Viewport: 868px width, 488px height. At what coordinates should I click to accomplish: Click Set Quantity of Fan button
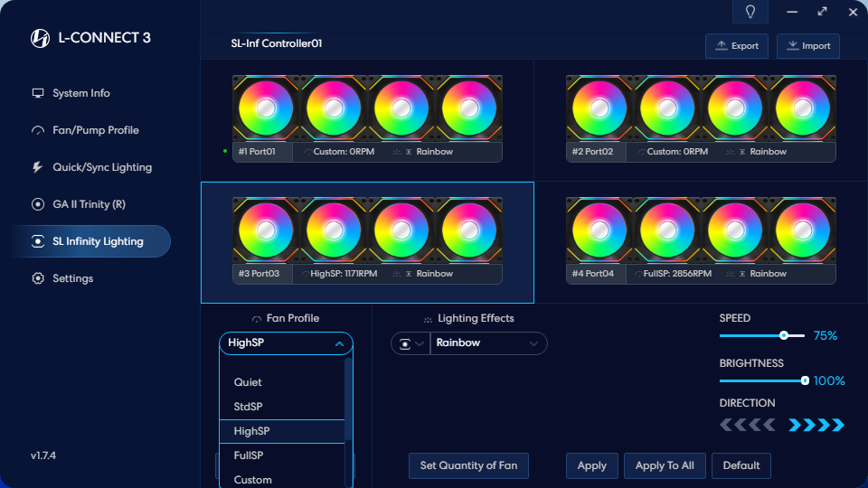point(468,466)
